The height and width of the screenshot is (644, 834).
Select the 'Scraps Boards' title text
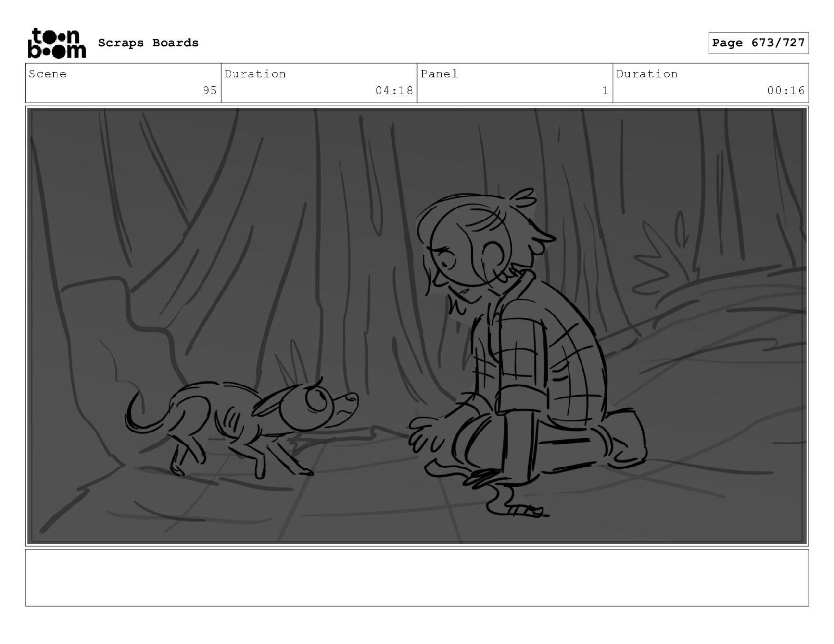coord(148,43)
